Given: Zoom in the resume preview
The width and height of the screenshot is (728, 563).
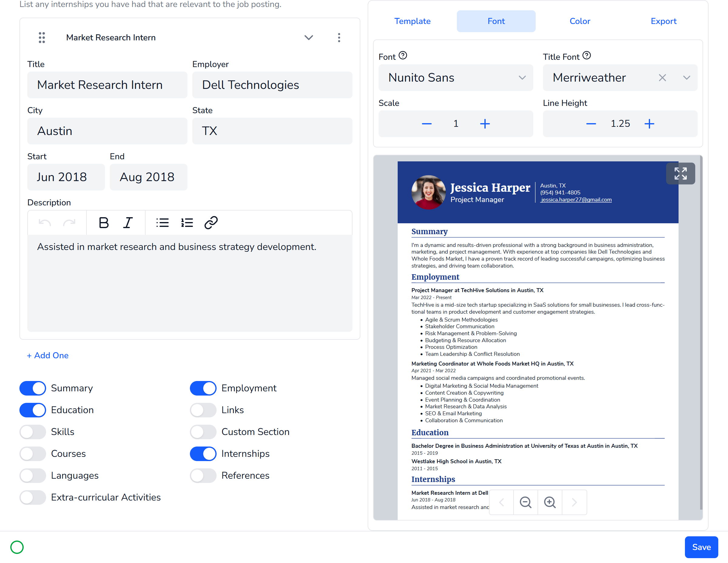Looking at the screenshot, I should tap(550, 502).
